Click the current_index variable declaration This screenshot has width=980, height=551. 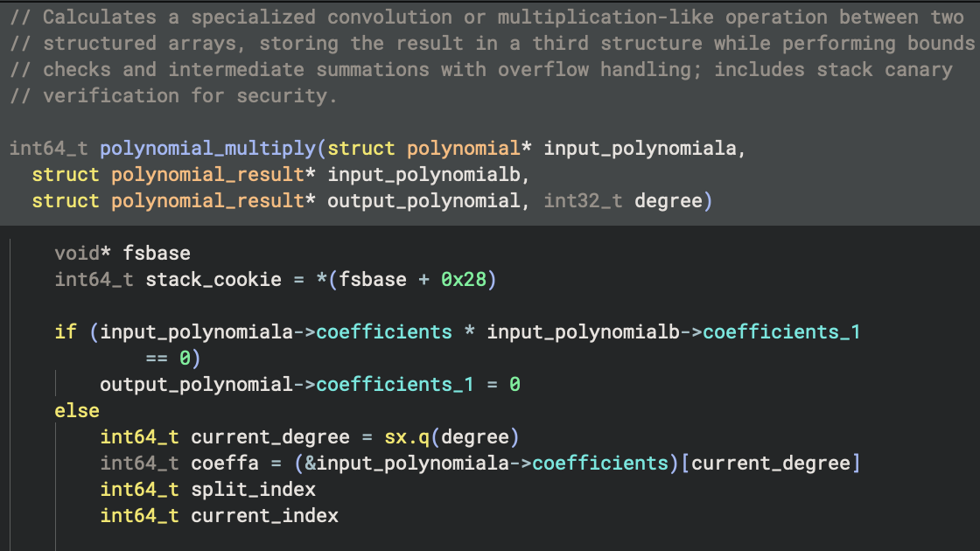click(x=264, y=515)
